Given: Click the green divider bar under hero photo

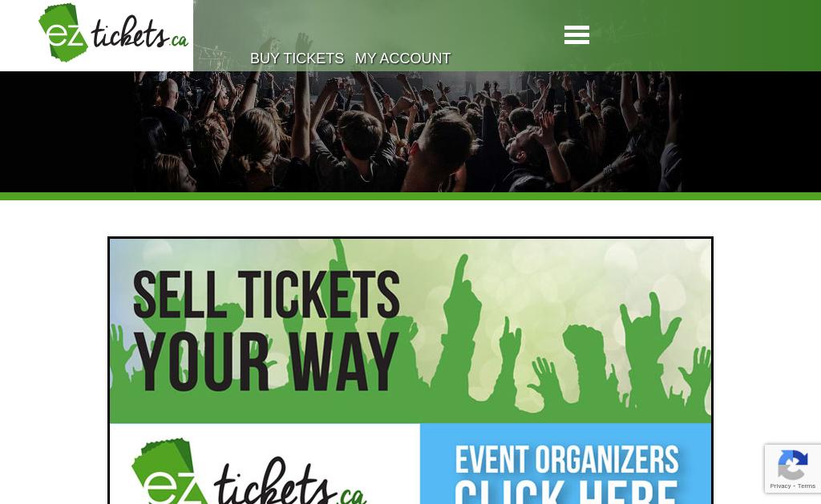Looking at the screenshot, I should coord(410,196).
